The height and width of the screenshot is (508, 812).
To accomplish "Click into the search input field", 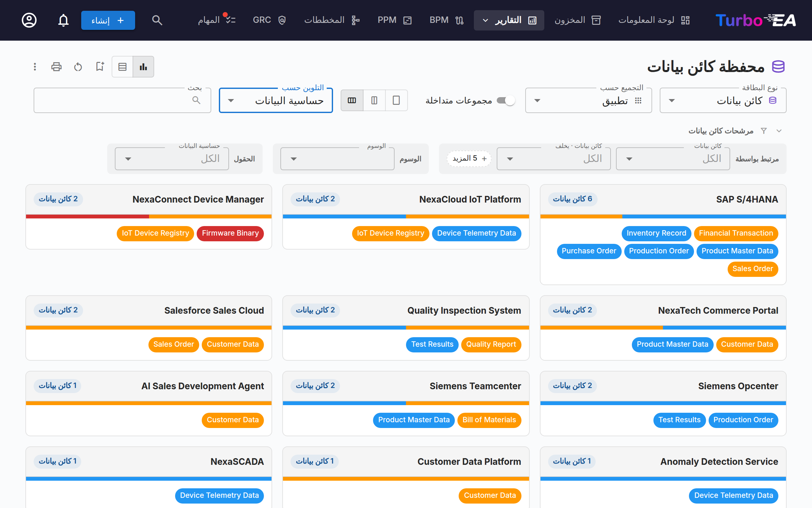I will (x=122, y=100).
